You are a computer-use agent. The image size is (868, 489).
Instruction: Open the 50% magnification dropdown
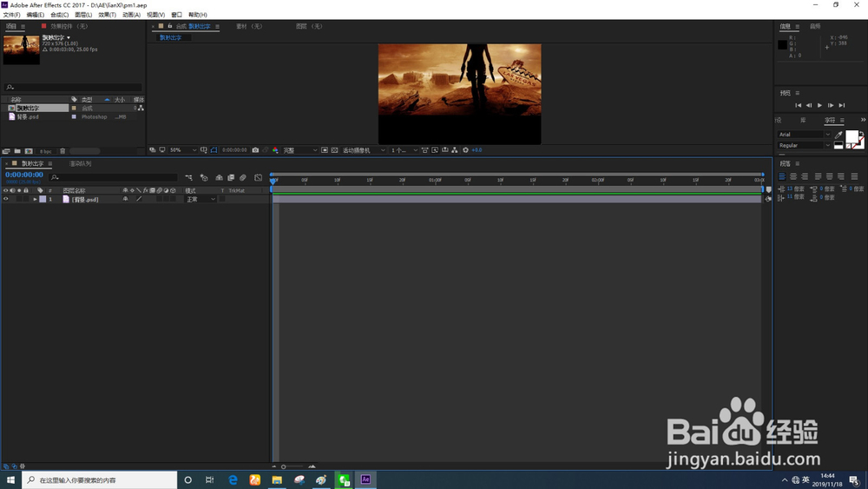[182, 150]
